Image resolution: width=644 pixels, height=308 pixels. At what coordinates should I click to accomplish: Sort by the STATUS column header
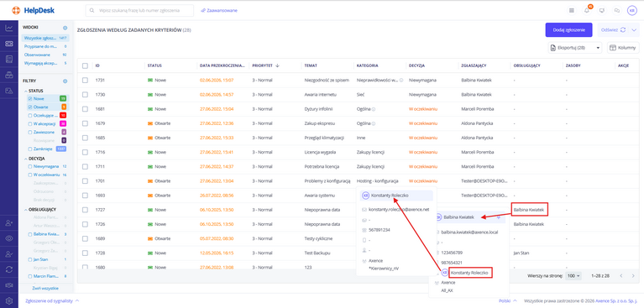154,65
